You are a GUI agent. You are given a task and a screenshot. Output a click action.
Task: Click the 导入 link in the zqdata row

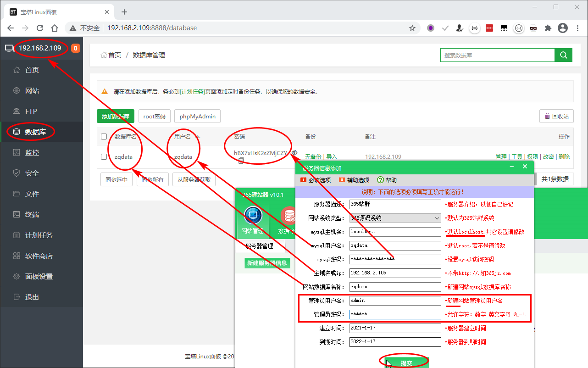click(332, 157)
